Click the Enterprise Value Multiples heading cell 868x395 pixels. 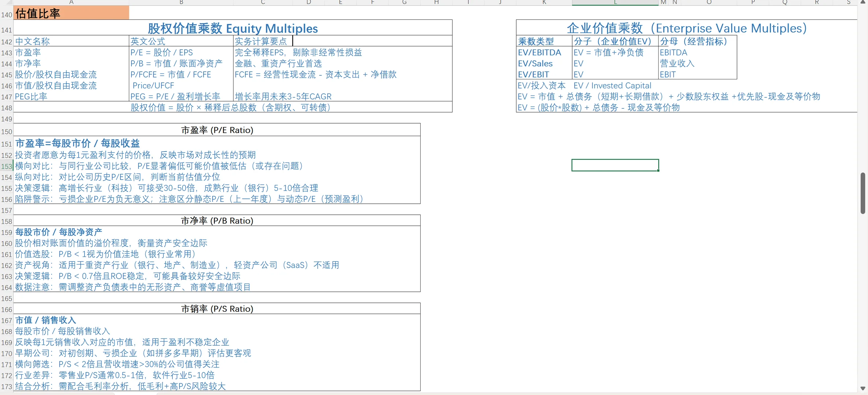[x=686, y=28]
